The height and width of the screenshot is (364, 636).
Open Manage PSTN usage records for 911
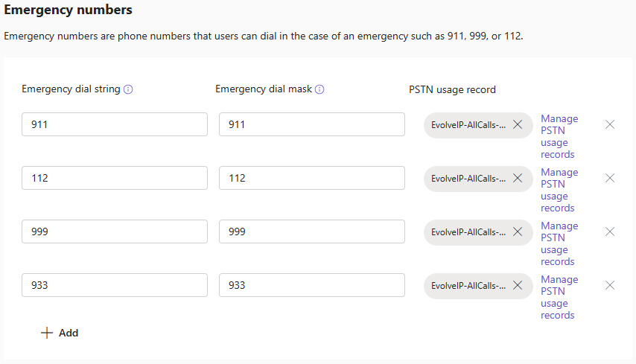click(559, 136)
